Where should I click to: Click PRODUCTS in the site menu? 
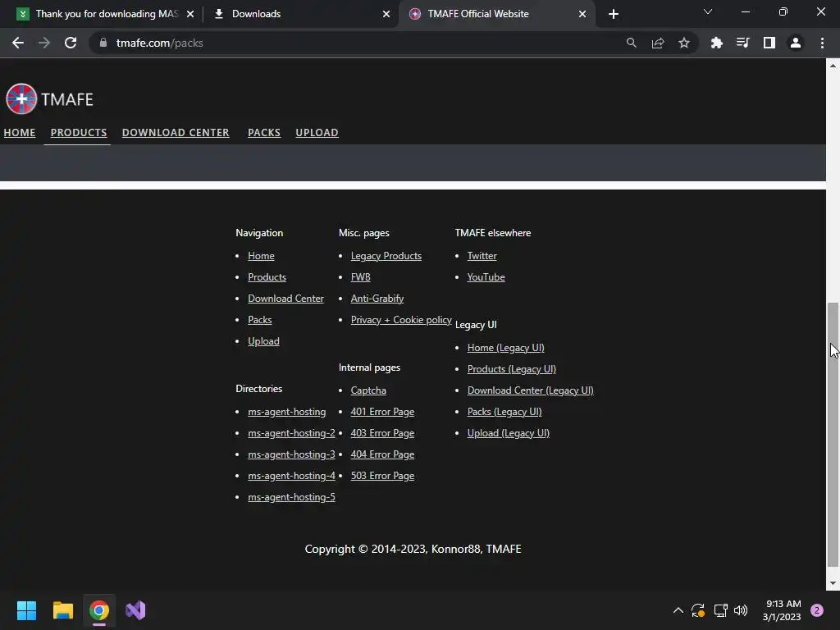[x=79, y=132]
